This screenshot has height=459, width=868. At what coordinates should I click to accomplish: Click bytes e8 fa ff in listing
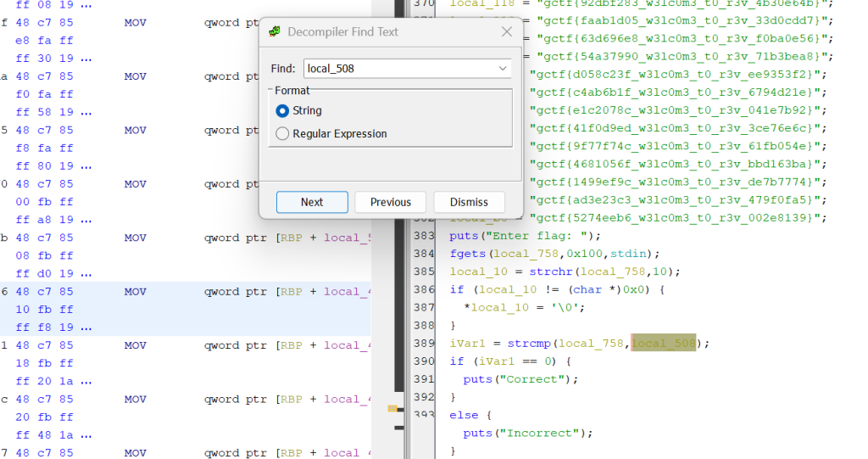[44, 41]
